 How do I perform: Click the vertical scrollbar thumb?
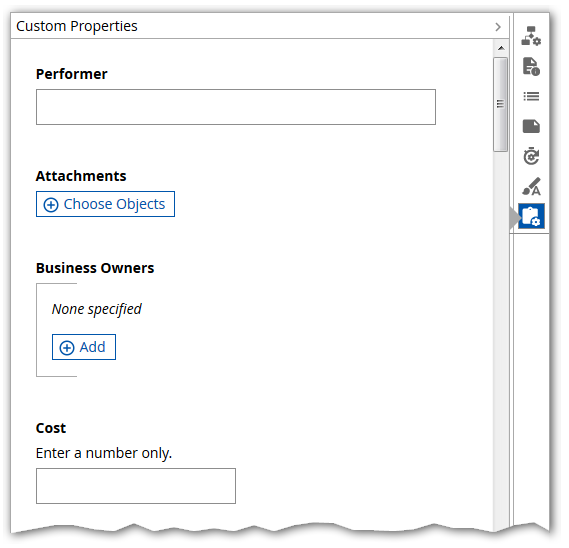(x=500, y=104)
